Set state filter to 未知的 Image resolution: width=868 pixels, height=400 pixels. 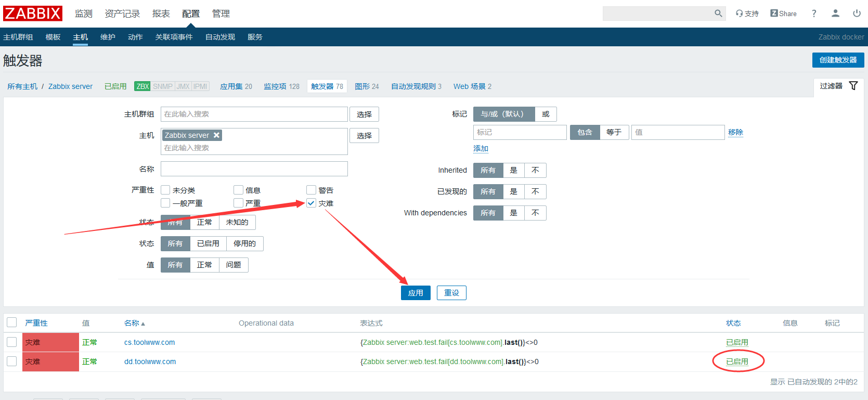237,222
